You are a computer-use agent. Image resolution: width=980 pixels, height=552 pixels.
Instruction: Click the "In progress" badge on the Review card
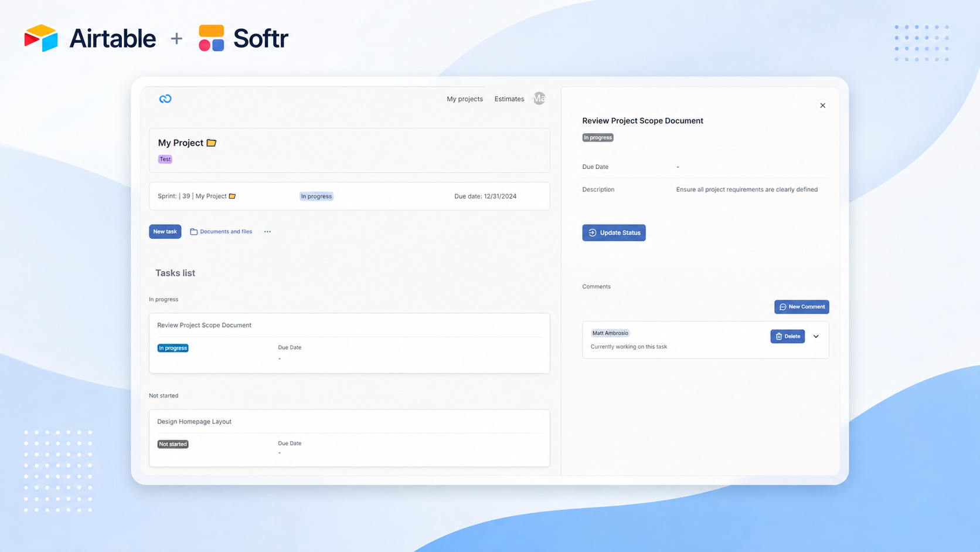[x=173, y=348]
